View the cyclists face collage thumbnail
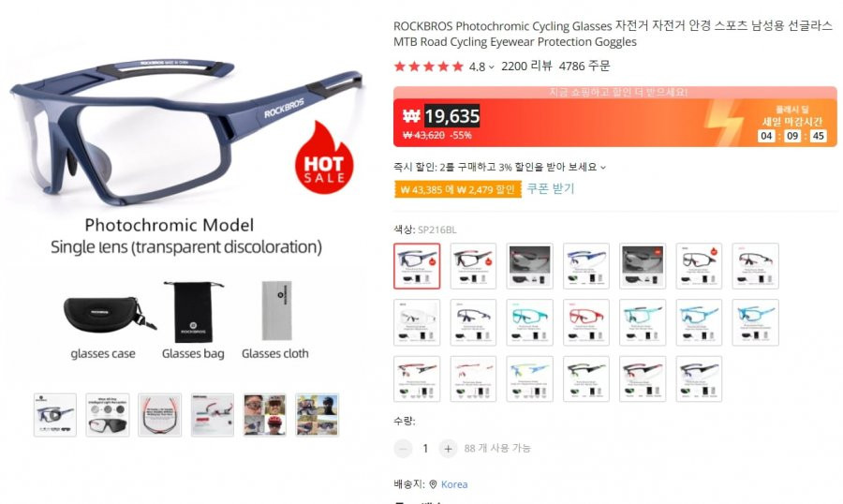Viewport: 843px width, 504px height. tap(264, 415)
